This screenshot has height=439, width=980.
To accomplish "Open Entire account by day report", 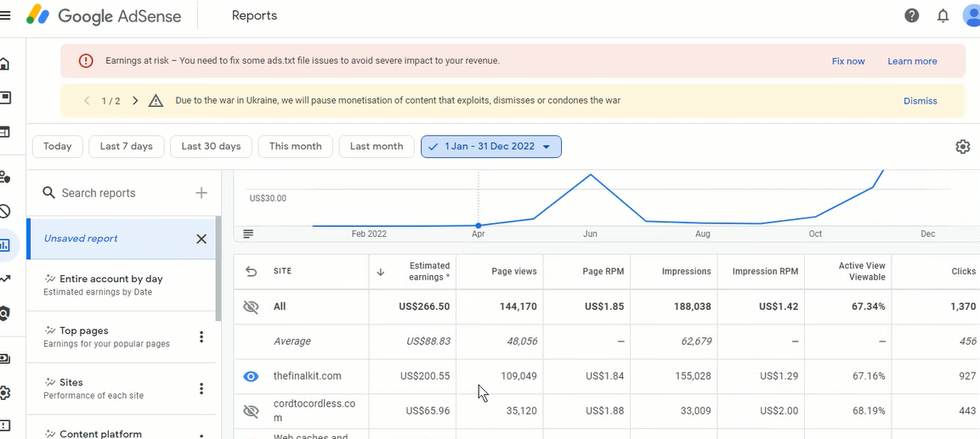I will pyautogui.click(x=121, y=284).
